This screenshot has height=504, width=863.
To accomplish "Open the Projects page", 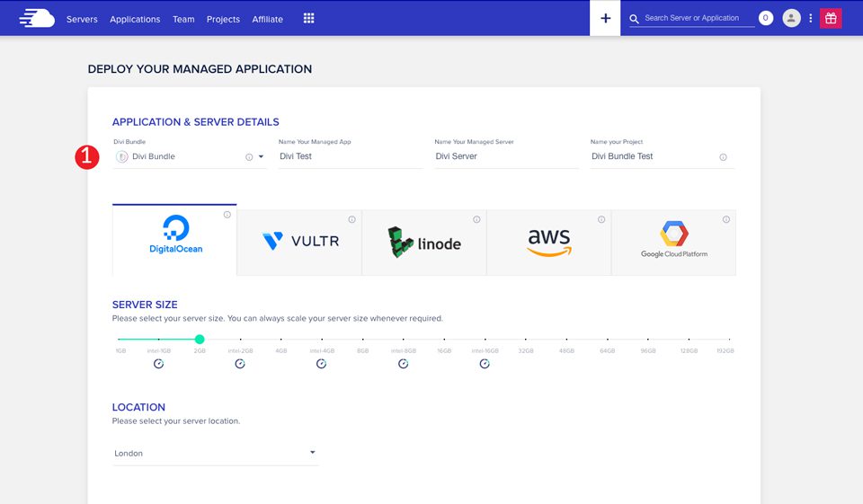I will tap(223, 19).
